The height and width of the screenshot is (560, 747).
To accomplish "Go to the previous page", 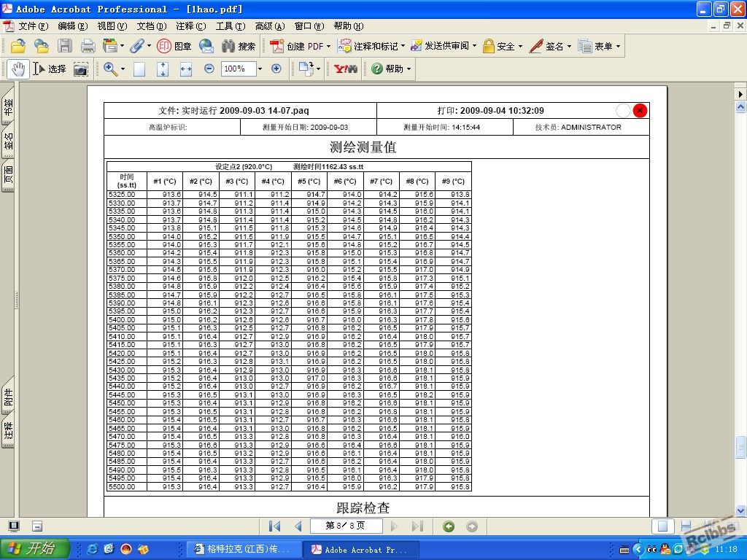I will point(298,526).
